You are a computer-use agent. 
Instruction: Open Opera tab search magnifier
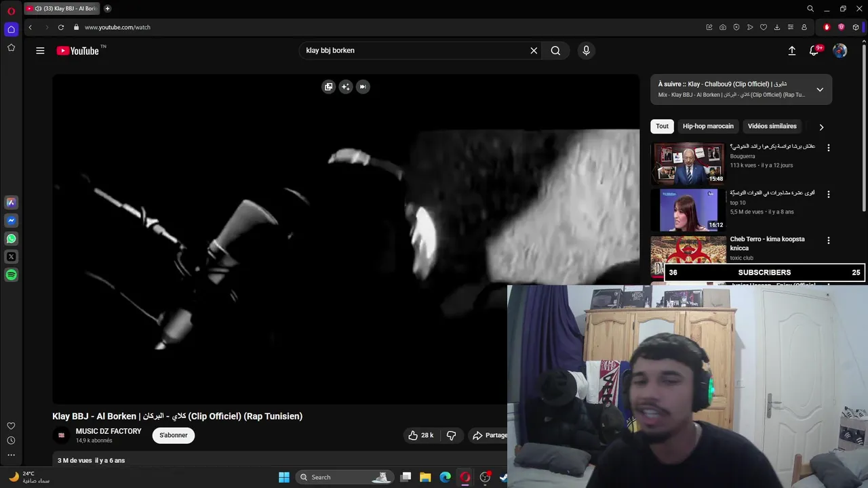click(810, 9)
